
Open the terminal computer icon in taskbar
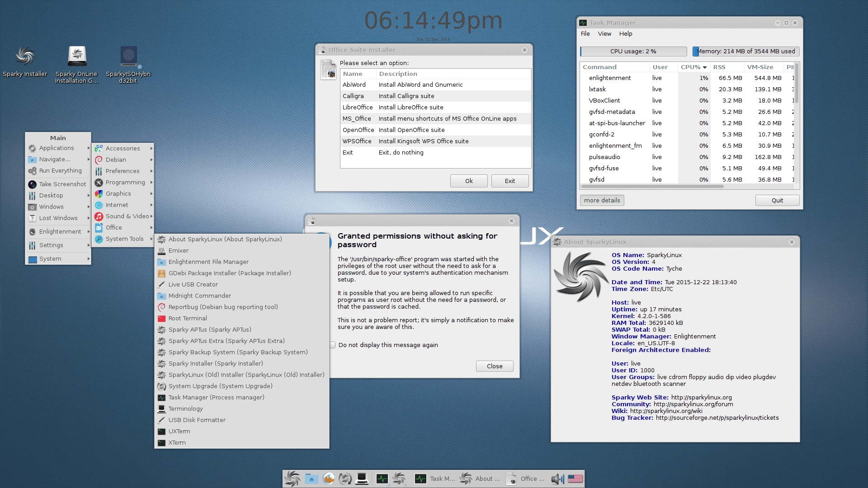[362, 479]
